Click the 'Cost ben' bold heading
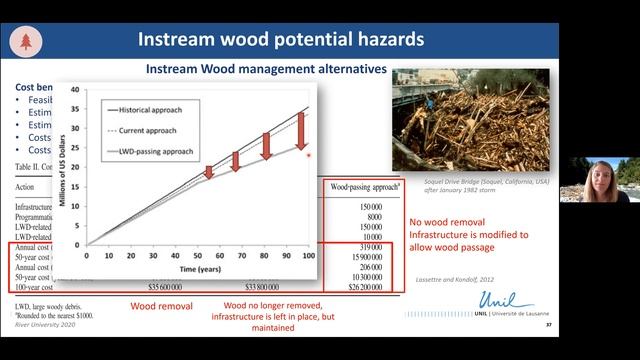The height and width of the screenshot is (360, 640). [x=34, y=87]
